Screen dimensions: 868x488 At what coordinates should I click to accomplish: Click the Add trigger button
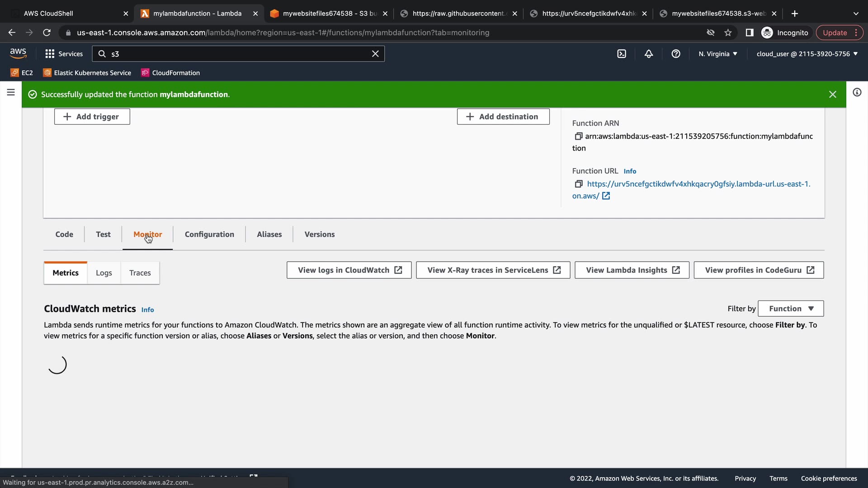click(92, 117)
